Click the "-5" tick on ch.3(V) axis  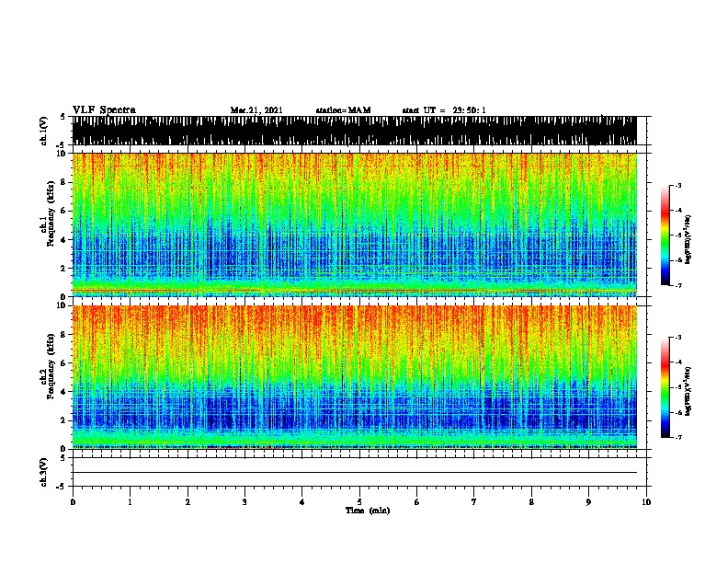coord(61,487)
